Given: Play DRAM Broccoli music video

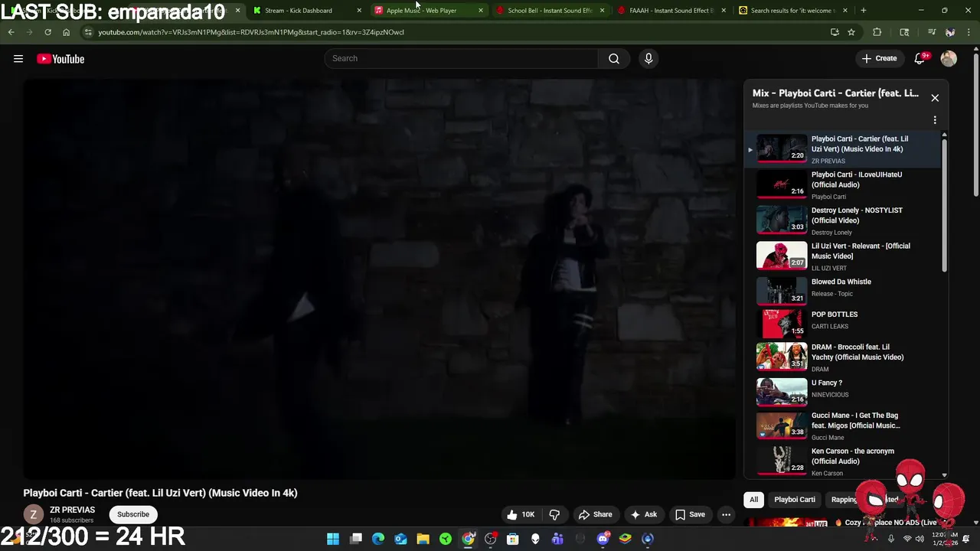Looking at the screenshot, I should pos(842,357).
